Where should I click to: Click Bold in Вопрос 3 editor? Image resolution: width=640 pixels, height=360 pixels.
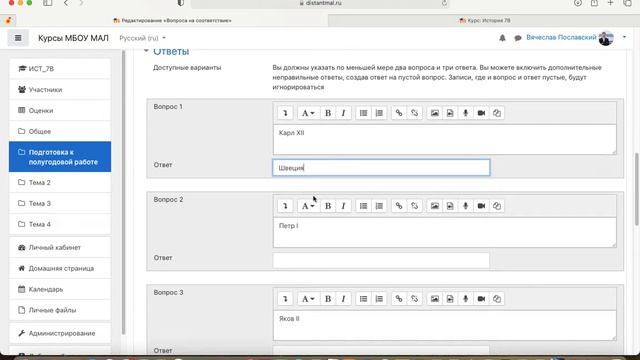tap(328, 299)
